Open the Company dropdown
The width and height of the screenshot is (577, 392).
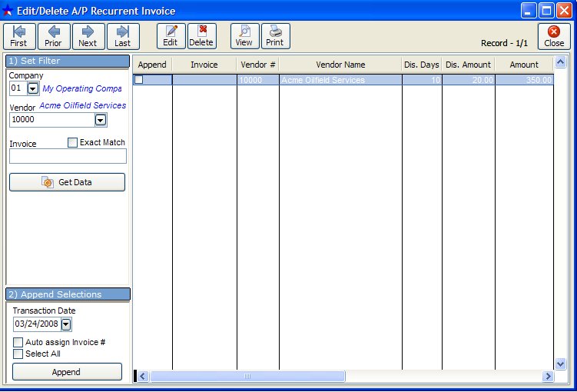pyautogui.click(x=33, y=88)
